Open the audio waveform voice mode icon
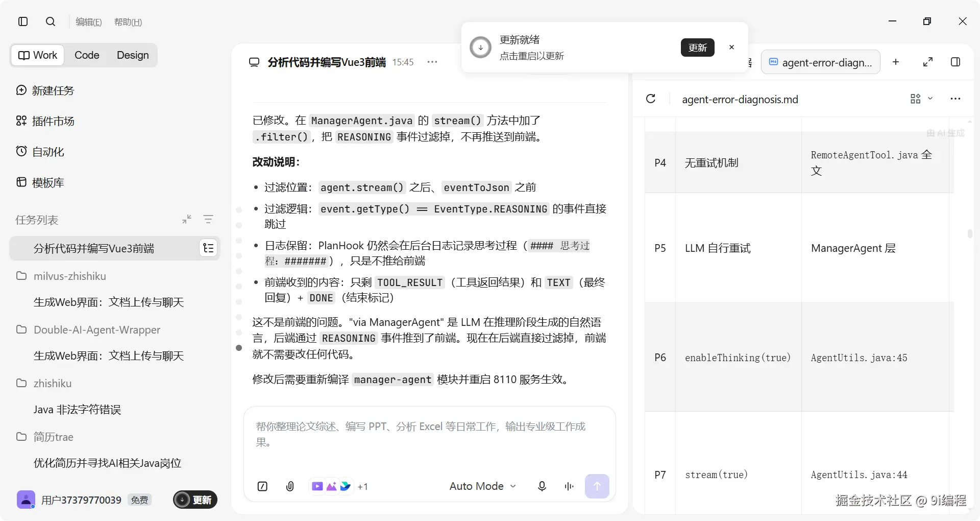The width and height of the screenshot is (980, 521). pyautogui.click(x=569, y=486)
